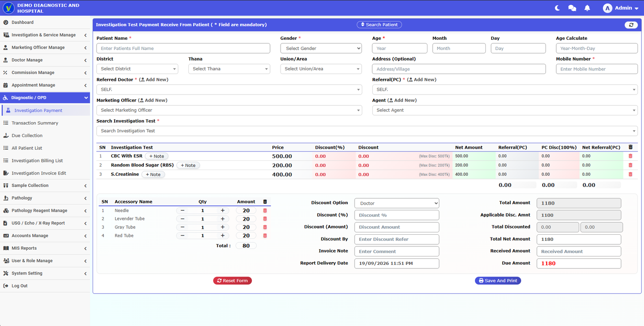Remove the Needle accessory row

tap(265, 211)
